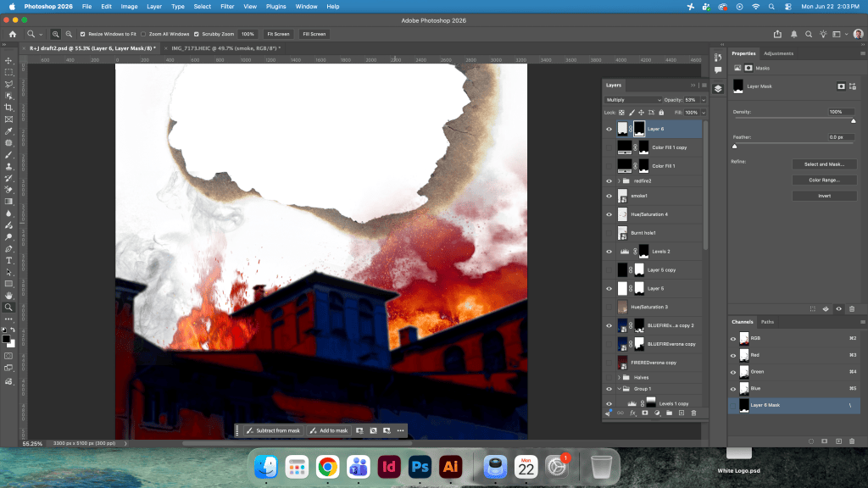Select the Hand tool
868x488 pixels.
pos(8,296)
